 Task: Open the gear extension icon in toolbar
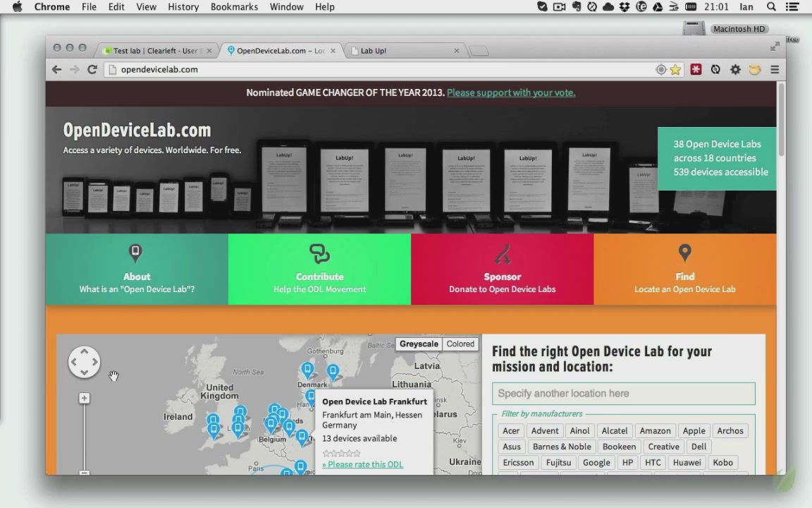tap(735, 69)
